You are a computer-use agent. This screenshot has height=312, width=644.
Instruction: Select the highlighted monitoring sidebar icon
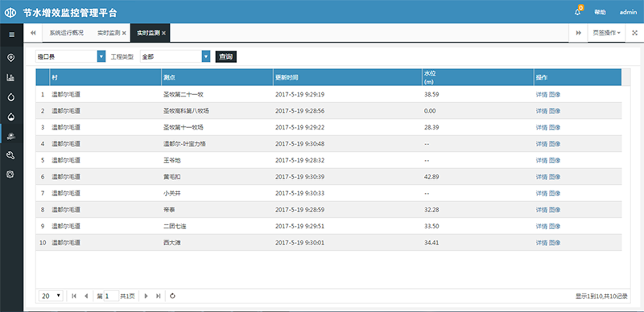(11, 136)
